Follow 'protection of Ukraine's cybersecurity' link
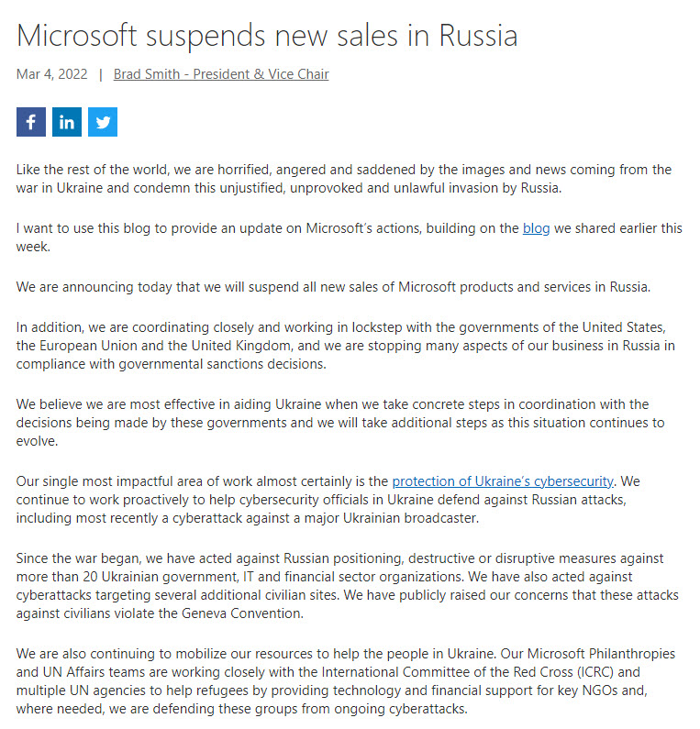The height and width of the screenshot is (729, 700). [503, 481]
